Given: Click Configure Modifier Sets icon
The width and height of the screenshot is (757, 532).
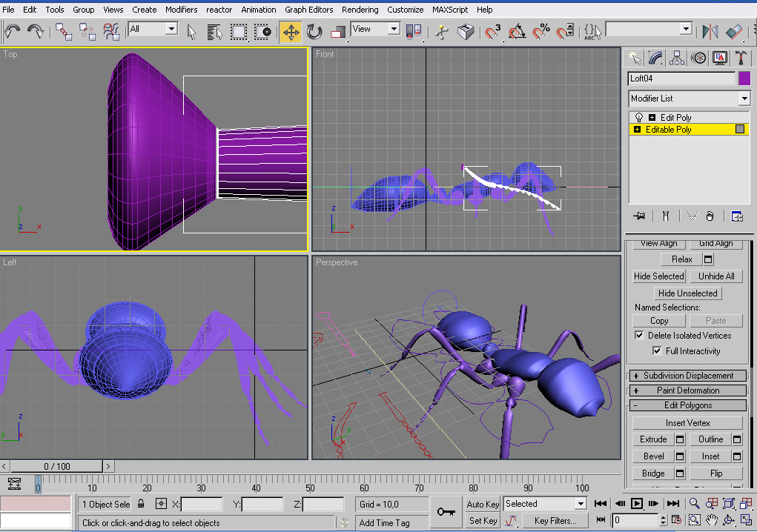Looking at the screenshot, I should (x=737, y=216).
